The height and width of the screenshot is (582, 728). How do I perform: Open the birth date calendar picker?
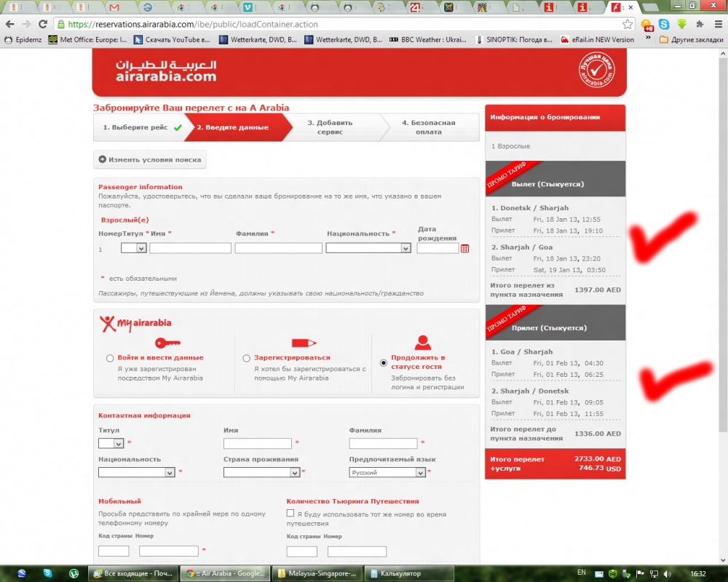[x=465, y=249]
